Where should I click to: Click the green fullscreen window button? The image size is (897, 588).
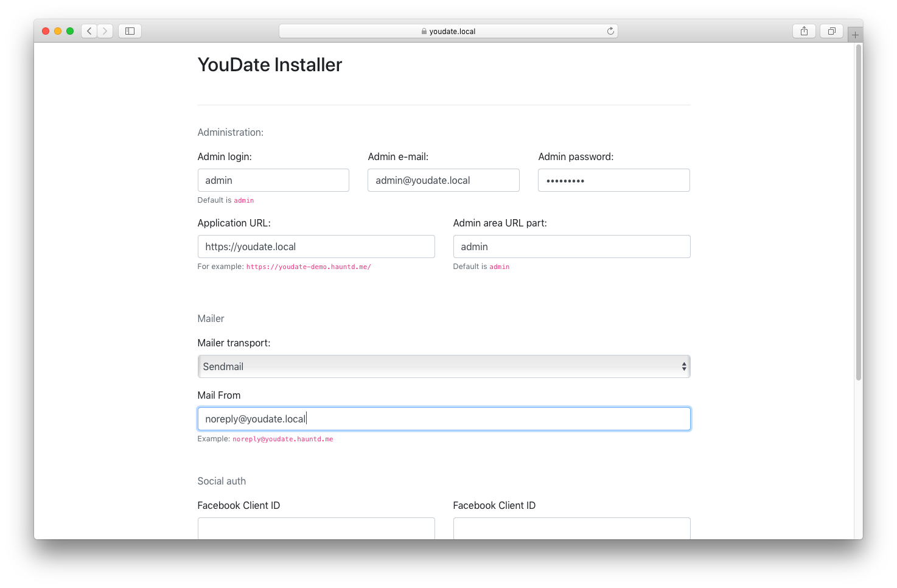click(x=70, y=31)
